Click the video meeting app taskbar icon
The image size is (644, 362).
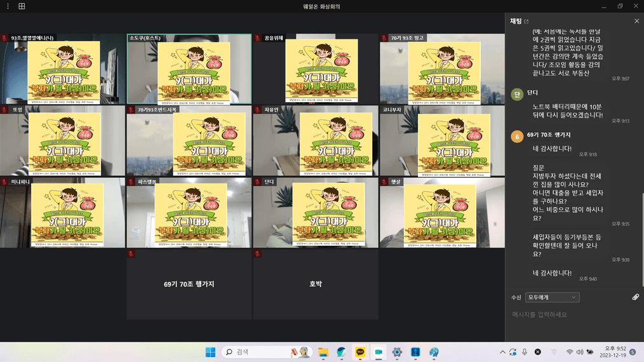[x=379, y=352]
